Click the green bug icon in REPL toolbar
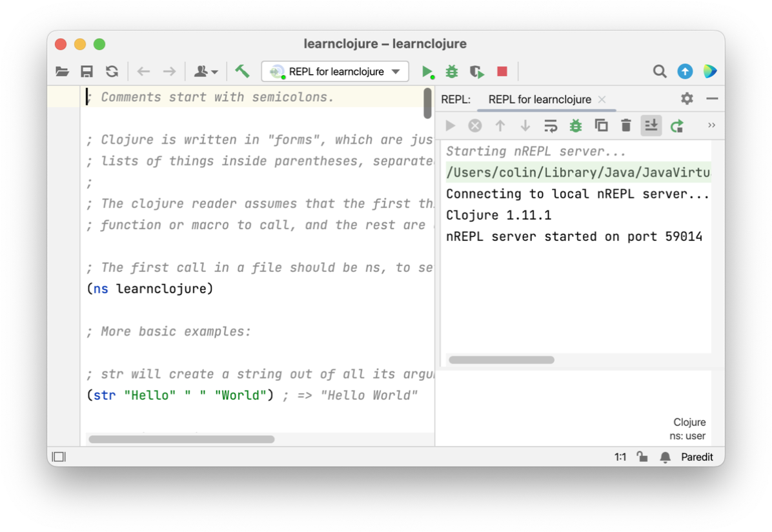 [x=576, y=126]
